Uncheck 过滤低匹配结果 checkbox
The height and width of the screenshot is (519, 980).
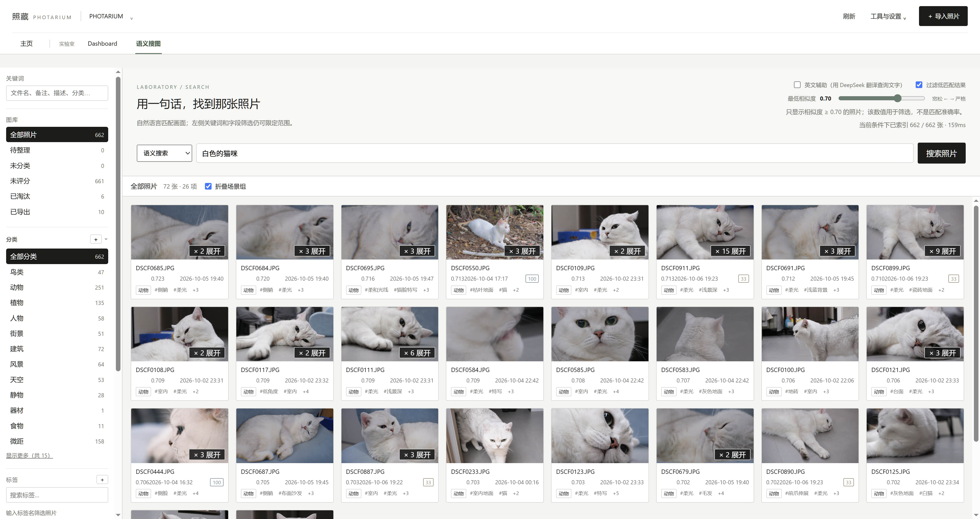919,85
